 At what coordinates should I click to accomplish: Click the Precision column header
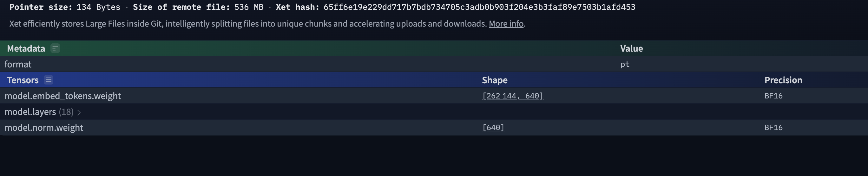pos(783,80)
